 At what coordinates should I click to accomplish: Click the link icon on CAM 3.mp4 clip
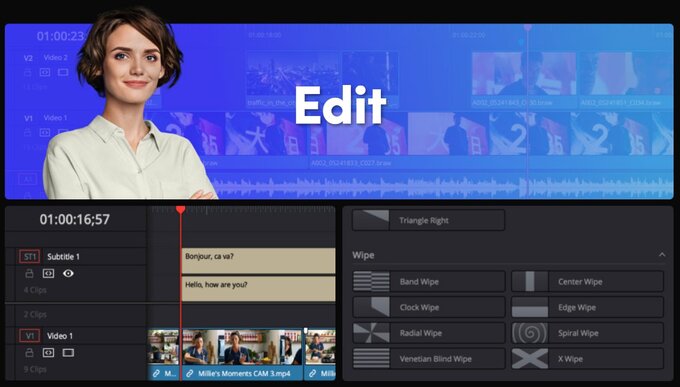click(x=190, y=374)
